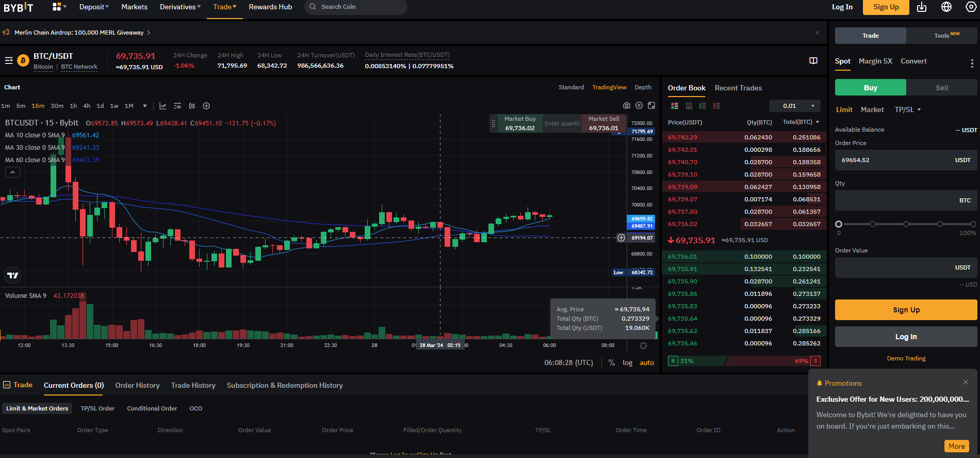This screenshot has height=458, width=980.
Task: Expand the Merlin Chain Airdrop announcement
Action: (82, 33)
